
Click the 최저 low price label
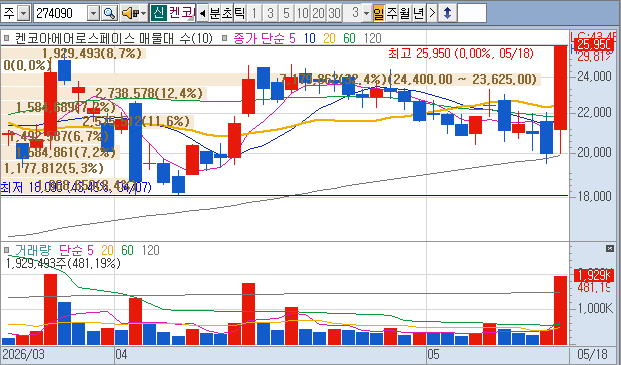[76, 187]
